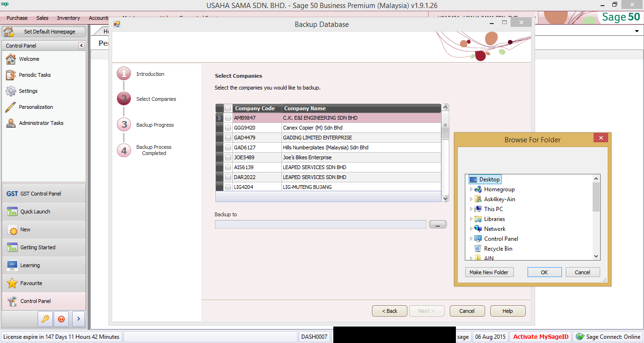Check the AIS6139 Leaped Services checkbox
The image size is (644, 343).
click(x=228, y=168)
